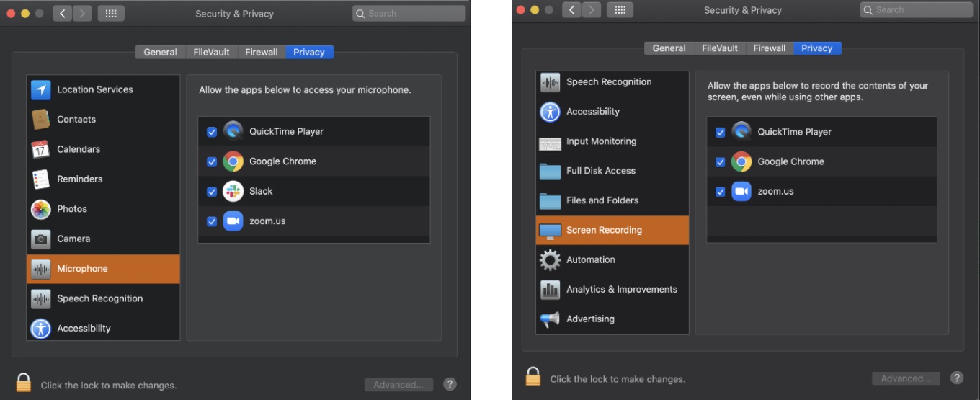Click Search field in right window
980x400 pixels.
coord(917,10)
